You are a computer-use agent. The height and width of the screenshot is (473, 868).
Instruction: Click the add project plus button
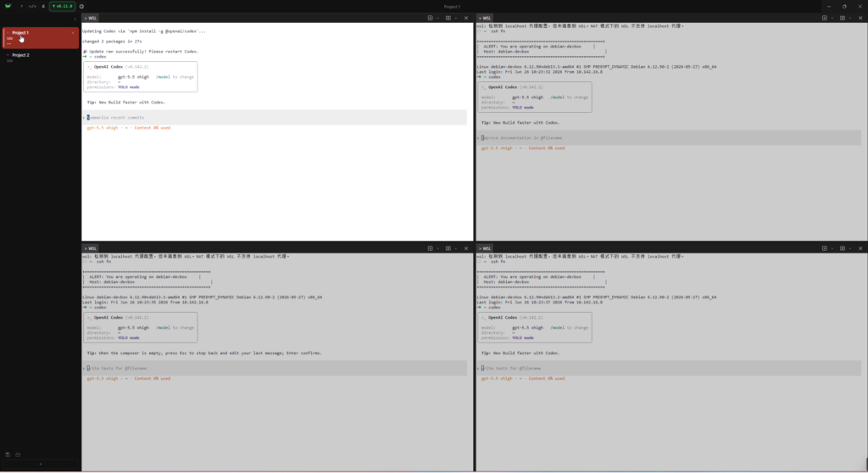click(41, 465)
